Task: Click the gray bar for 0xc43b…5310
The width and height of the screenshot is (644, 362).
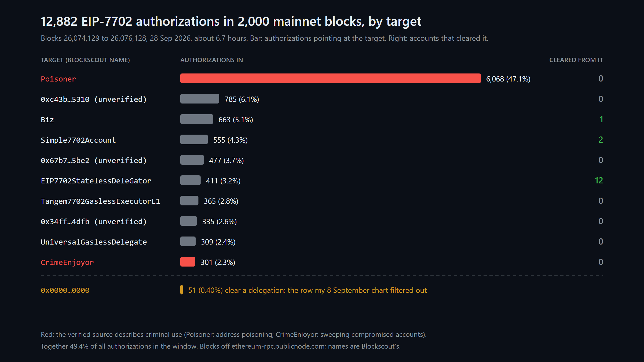Action: point(200,99)
